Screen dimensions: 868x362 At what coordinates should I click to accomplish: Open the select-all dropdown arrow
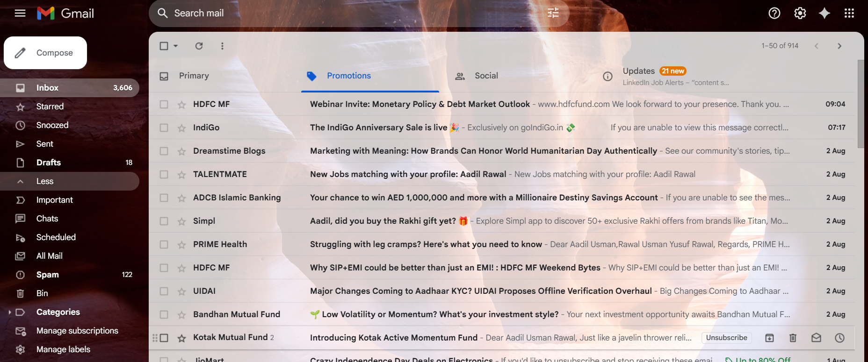[x=176, y=46]
